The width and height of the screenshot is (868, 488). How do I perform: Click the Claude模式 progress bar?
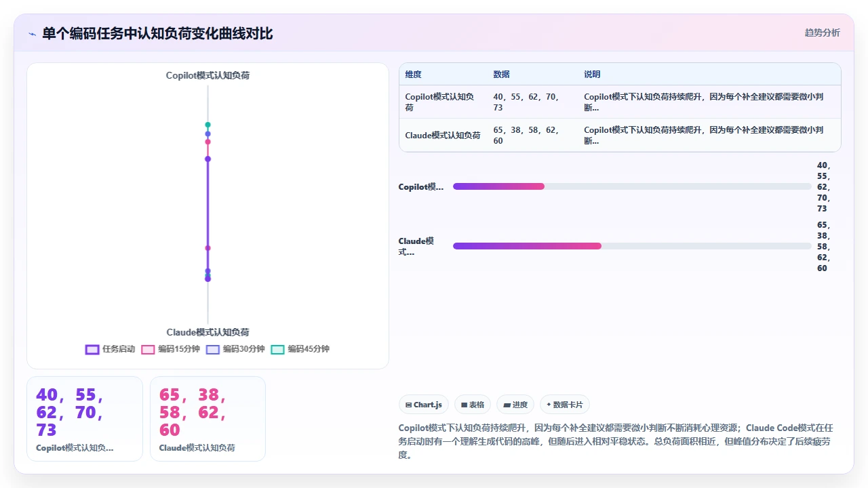point(632,246)
